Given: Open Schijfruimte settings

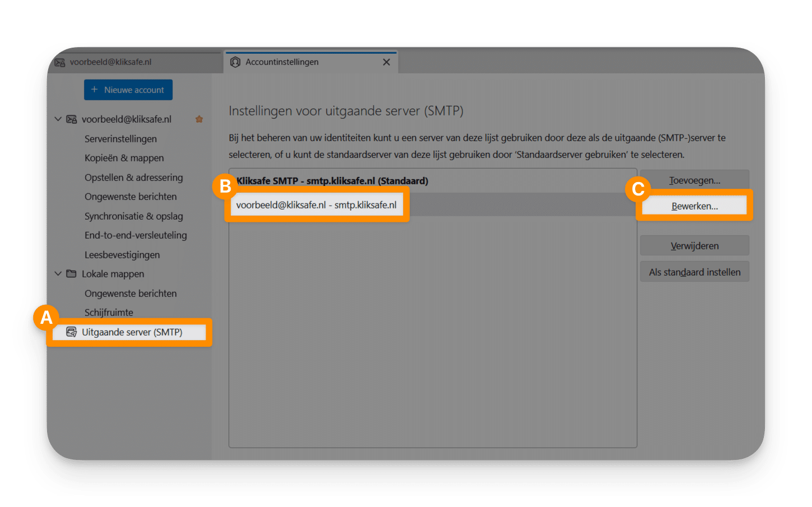Looking at the screenshot, I should pyautogui.click(x=109, y=313).
